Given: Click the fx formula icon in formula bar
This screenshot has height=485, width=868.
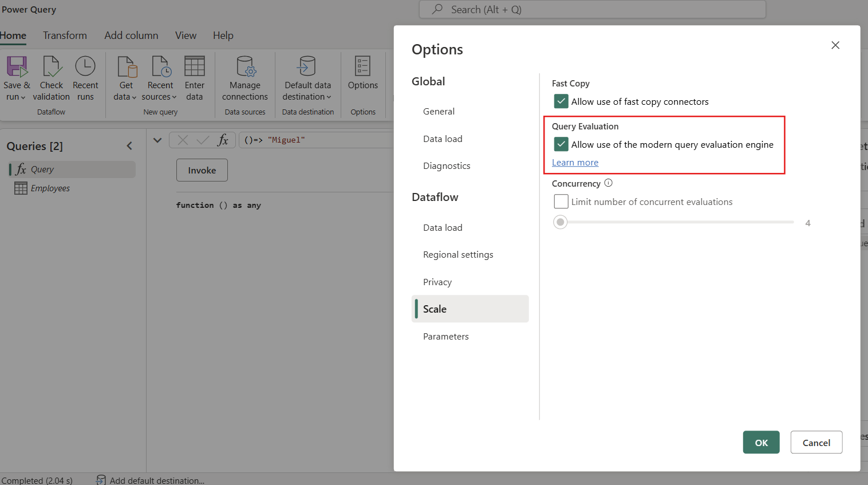Looking at the screenshot, I should (223, 140).
